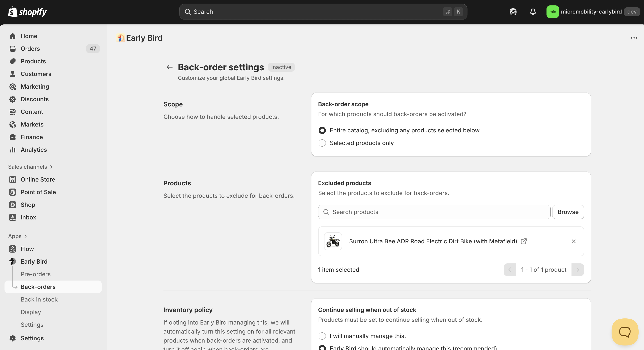Screen dimensions: 644x350
Task: Click the Search products input field
Action: pyautogui.click(x=434, y=212)
